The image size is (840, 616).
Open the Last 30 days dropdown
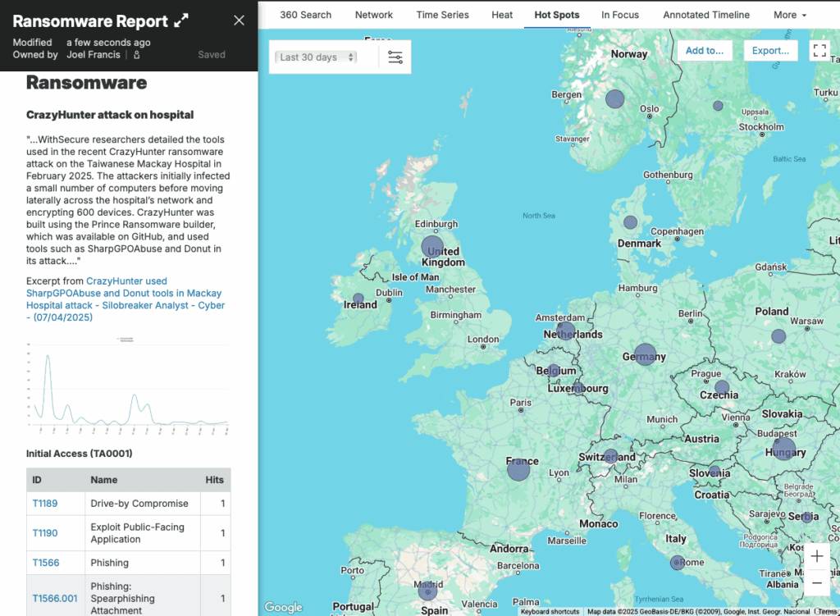pos(316,57)
